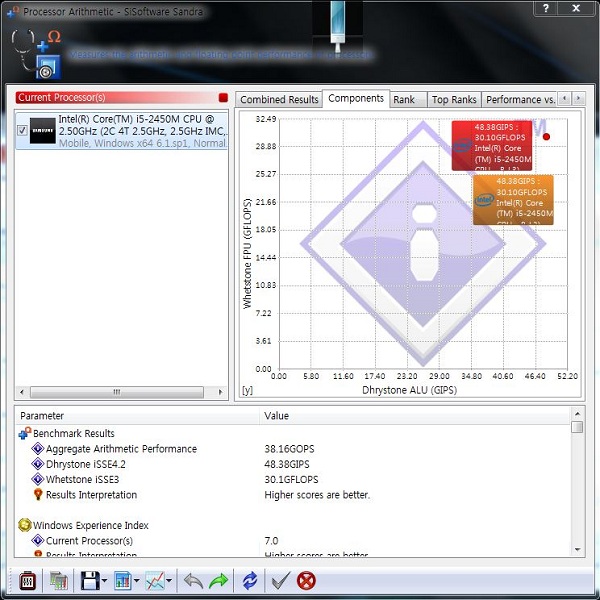
Task: Switch to Performance vs. tab
Action: 520,99
